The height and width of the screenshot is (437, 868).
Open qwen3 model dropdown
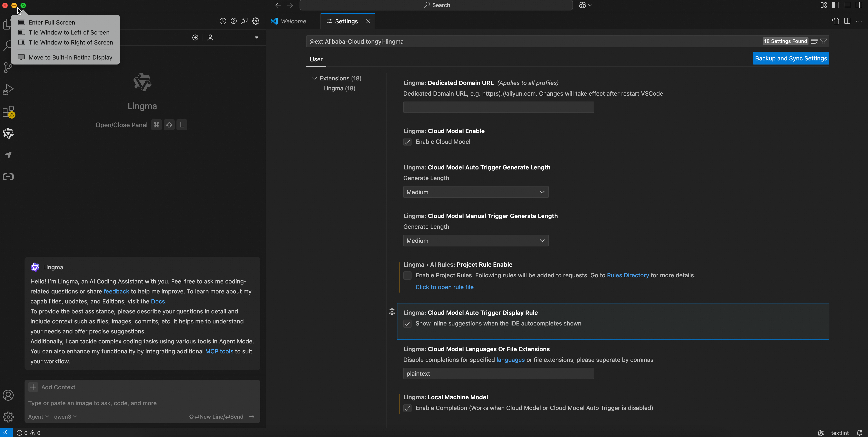(65, 417)
